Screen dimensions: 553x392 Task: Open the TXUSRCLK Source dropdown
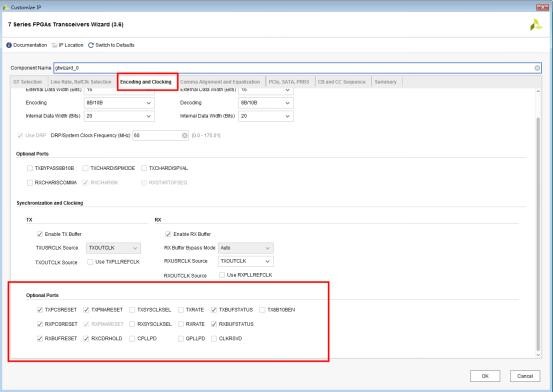(x=113, y=248)
